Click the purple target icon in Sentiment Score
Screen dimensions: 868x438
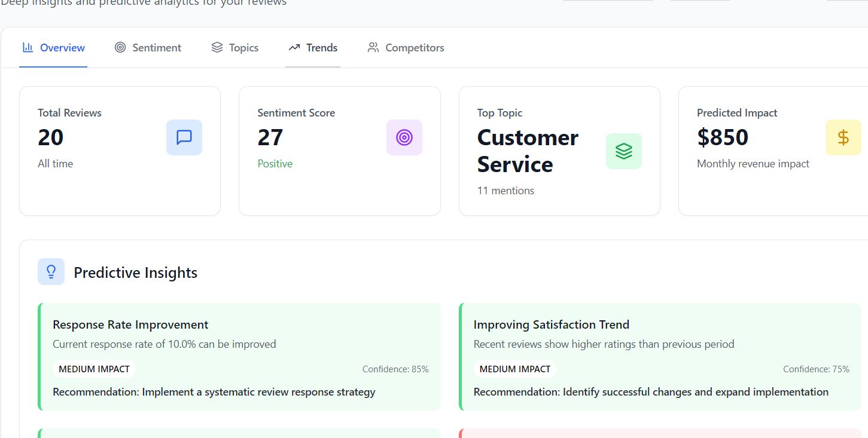pyautogui.click(x=404, y=137)
